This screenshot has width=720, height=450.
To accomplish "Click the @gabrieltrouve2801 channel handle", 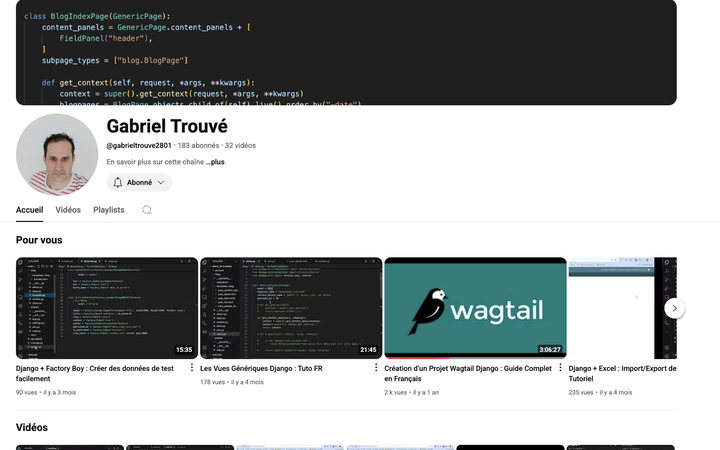I will point(139,146).
